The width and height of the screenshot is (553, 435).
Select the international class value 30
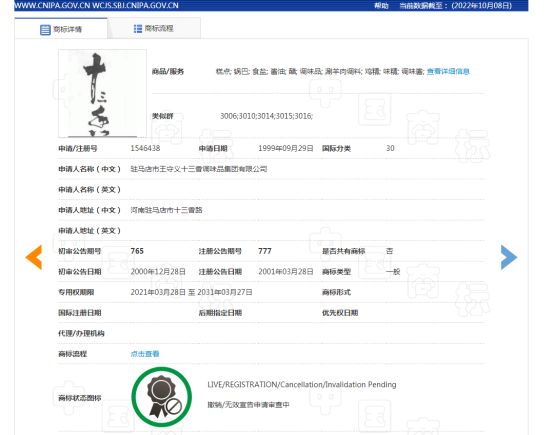coord(390,148)
